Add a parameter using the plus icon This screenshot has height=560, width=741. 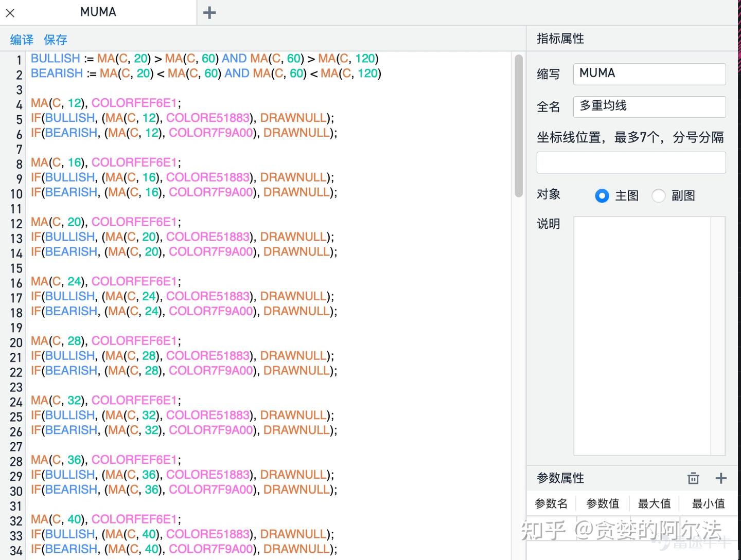click(721, 478)
